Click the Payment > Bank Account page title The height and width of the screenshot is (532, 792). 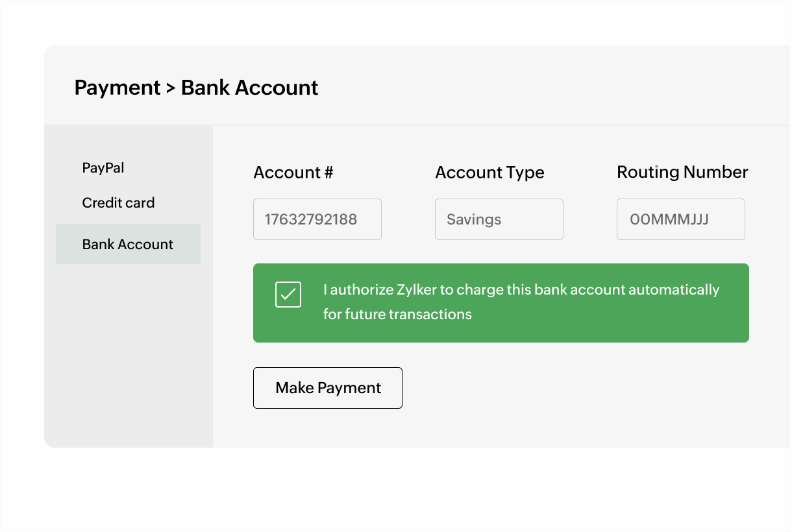[196, 87]
